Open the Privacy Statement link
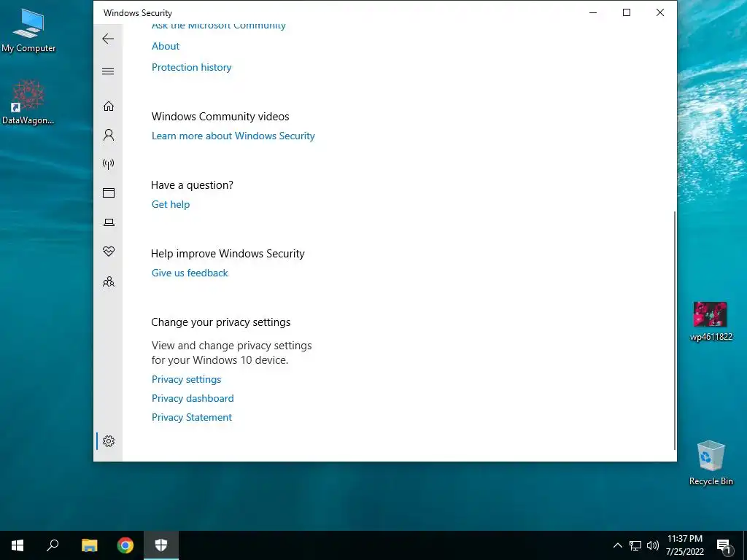 click(x=192, y=417)
